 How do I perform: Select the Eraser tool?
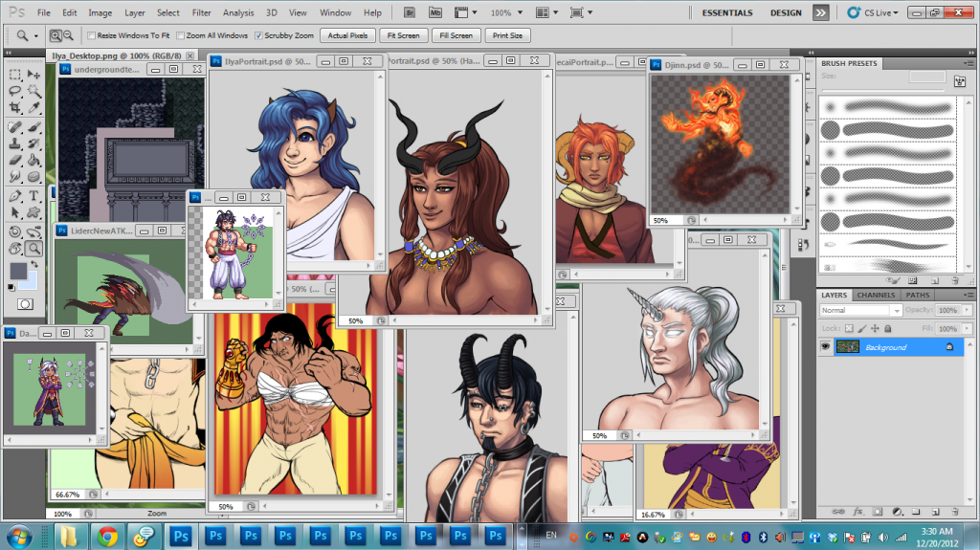click(15, 160)
